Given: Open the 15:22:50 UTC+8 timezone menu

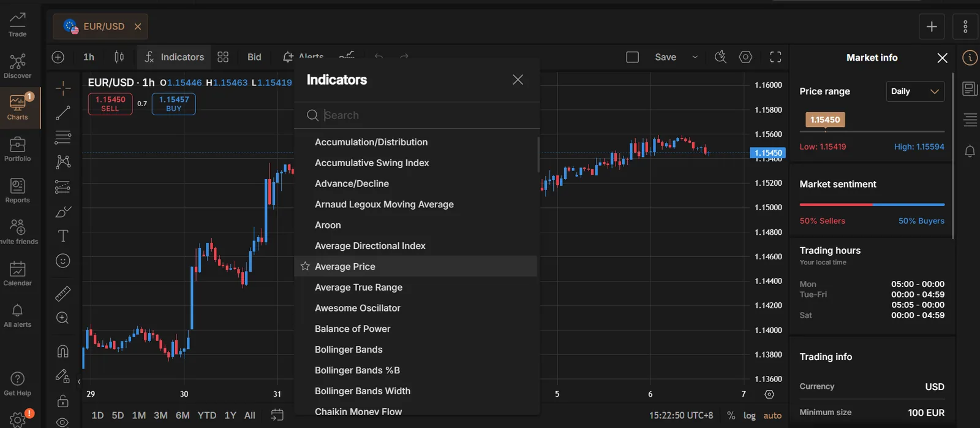Looking at the screenshot, I should tap(681, 415).
